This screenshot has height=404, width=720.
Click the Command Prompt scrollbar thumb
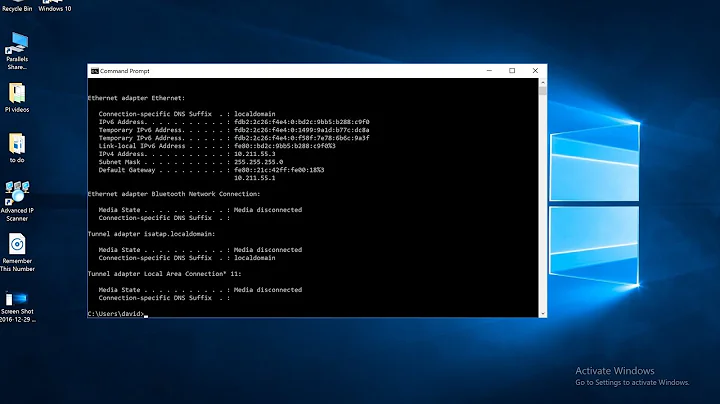[x=543, y=90]
